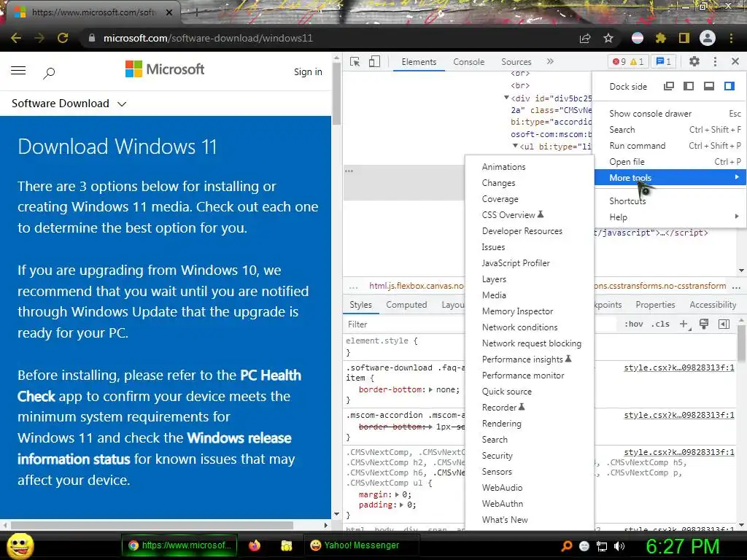Dock DevTools to the left

point(689,86)
